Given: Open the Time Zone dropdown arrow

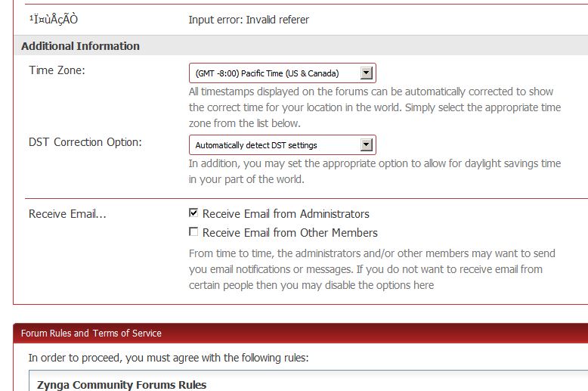Looking at the screenshot, I should [x=366, y=73].
